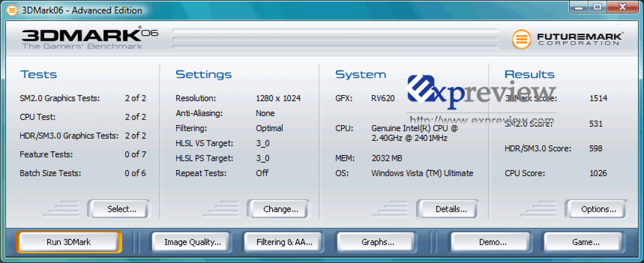Viewport: 644px width, 263px height.
Task: Click the Tests section heading
Action: click(39, 74)
